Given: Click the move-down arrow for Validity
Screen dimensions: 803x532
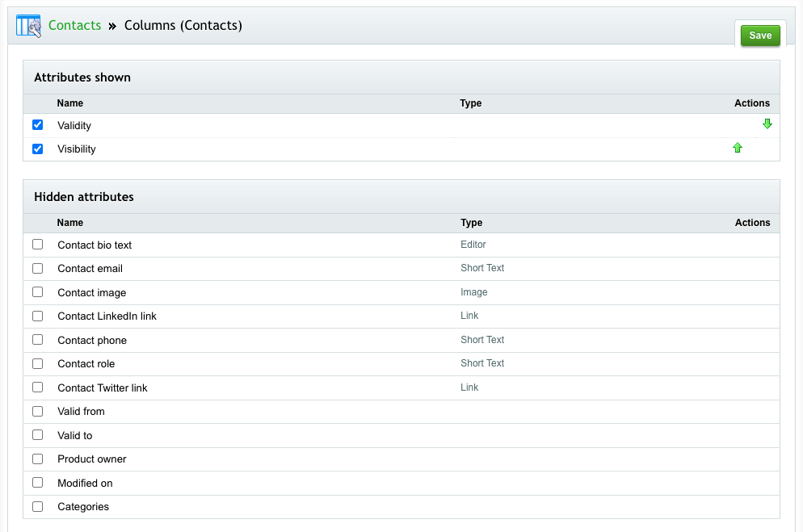Looking at the screenshot, I should [767, 124].
